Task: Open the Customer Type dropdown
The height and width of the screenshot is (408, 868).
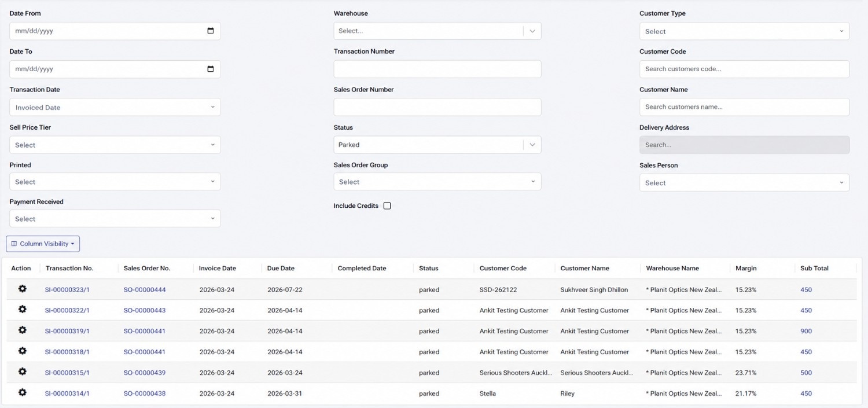Action: pos(744,31)
